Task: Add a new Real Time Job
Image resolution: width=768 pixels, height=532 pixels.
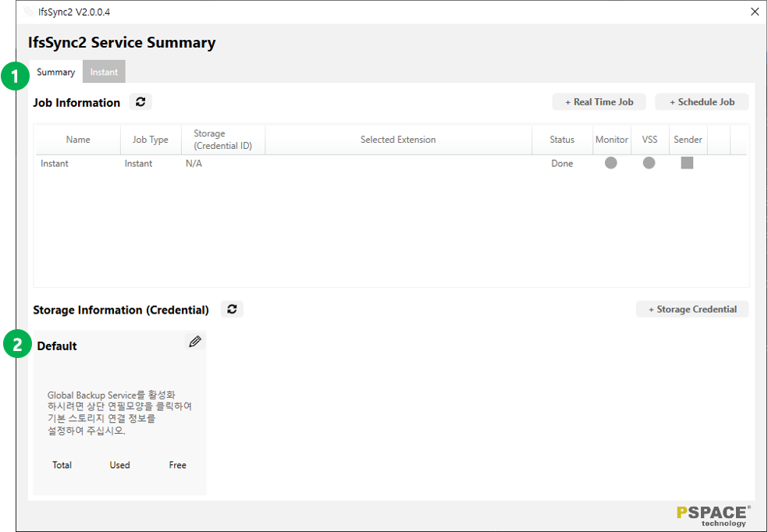Action: click(x=599, y=102)
